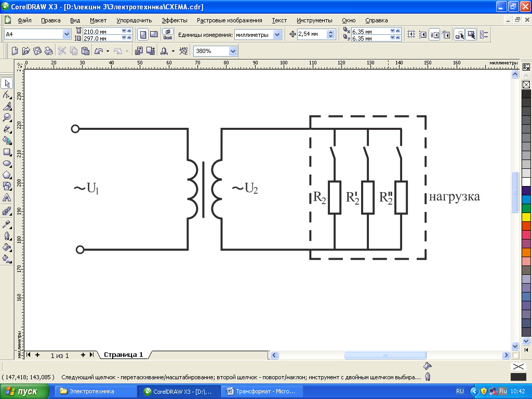532x399 pixels.
Task: Select the Pick tool in the toolbox
Action: (7, 84)
